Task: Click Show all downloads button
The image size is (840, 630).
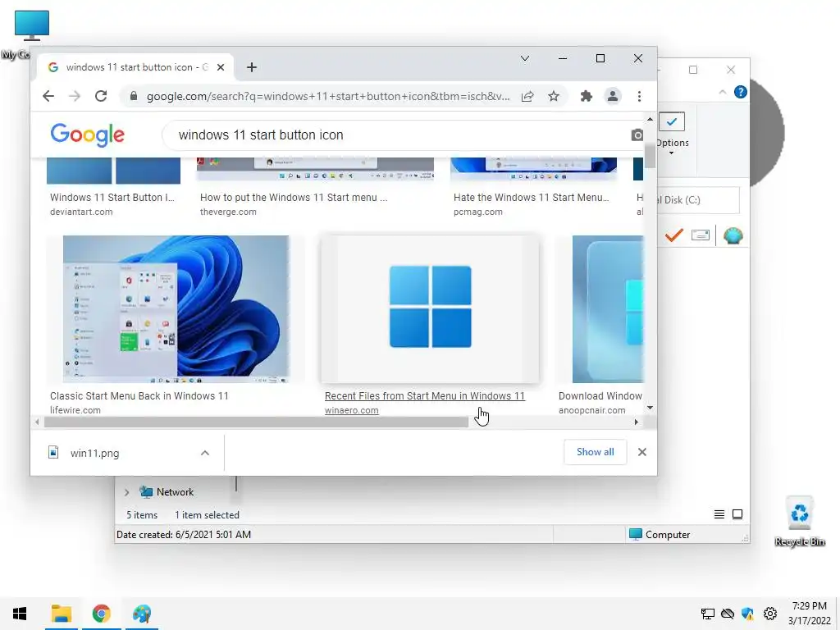Action: (596, 452)
